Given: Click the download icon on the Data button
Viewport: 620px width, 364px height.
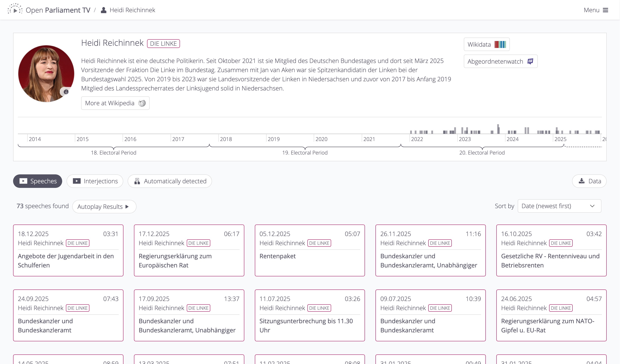Looking at the screenshot, I should click(582, 181).
